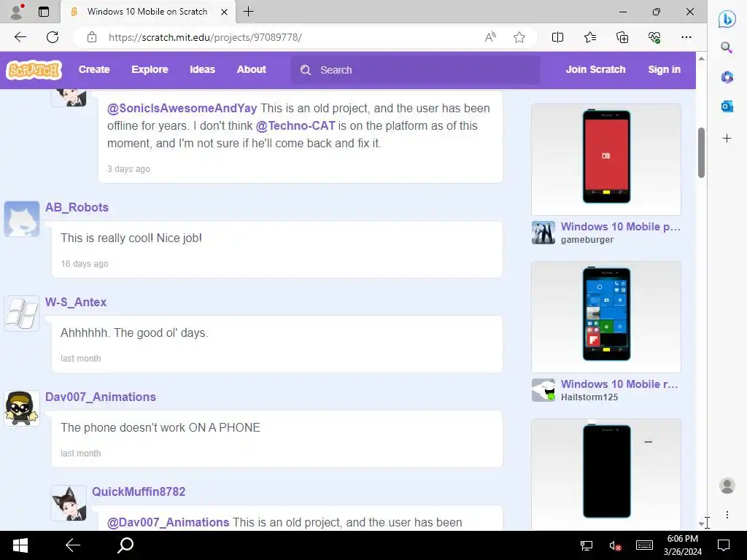This screenshot has width=747, height=560.
Task: Click the taskbar back arrow
Action: pos(73,545)
